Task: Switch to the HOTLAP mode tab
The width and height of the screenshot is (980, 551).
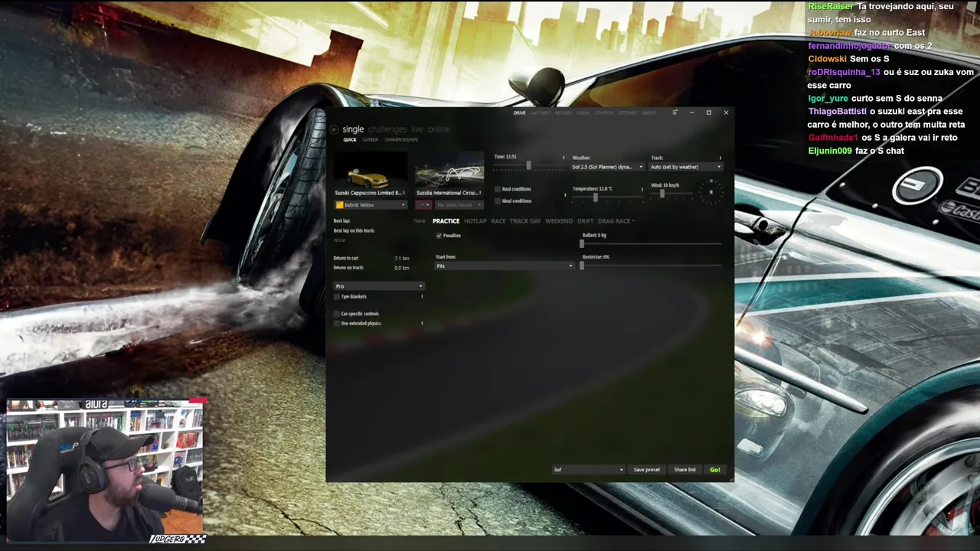Action: coord(475,221)
